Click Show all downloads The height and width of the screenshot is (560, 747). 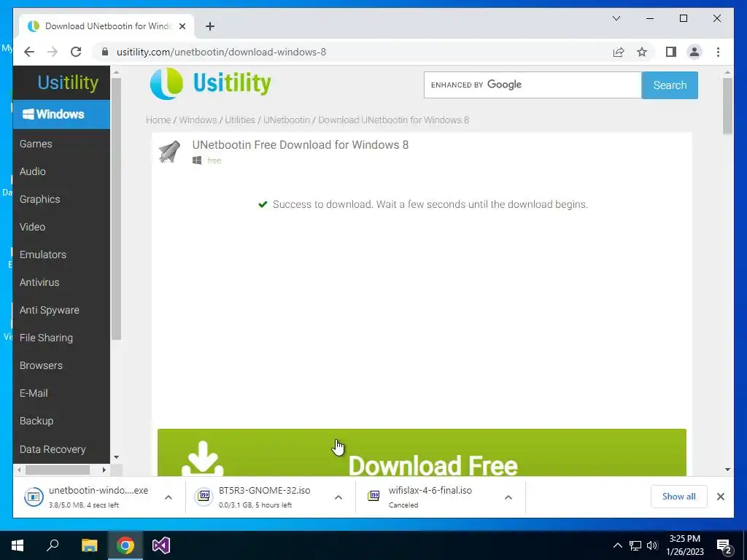[679, 497]
